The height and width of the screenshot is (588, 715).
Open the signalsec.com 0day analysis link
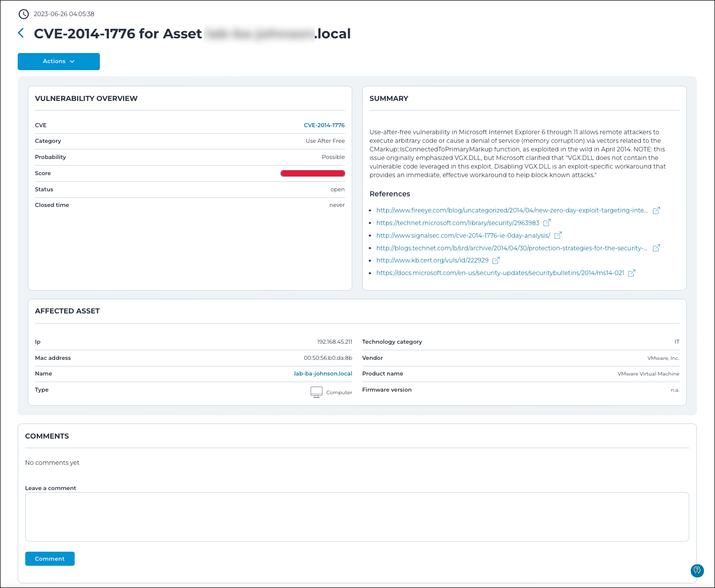[463, 235]
